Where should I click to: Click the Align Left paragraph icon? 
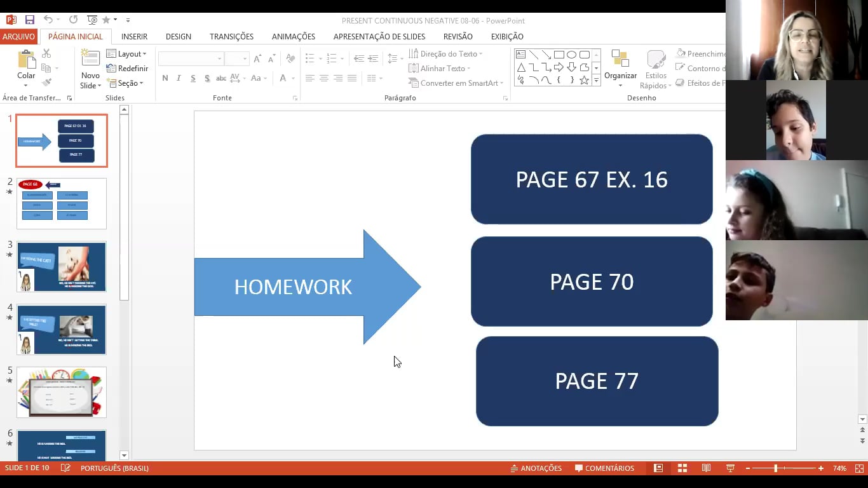[310, 78]
